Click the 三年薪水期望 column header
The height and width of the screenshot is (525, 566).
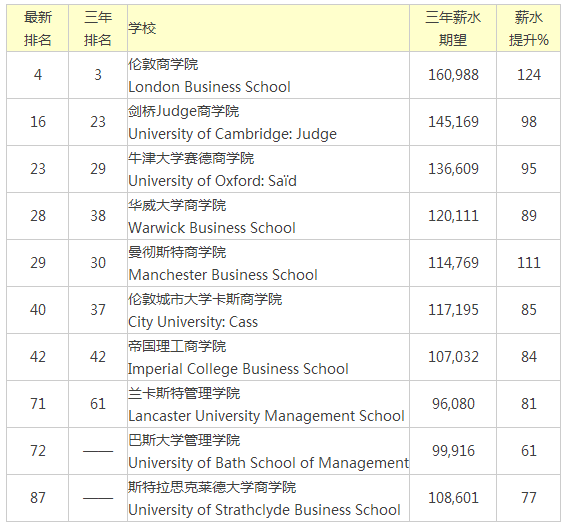[453, 28]
